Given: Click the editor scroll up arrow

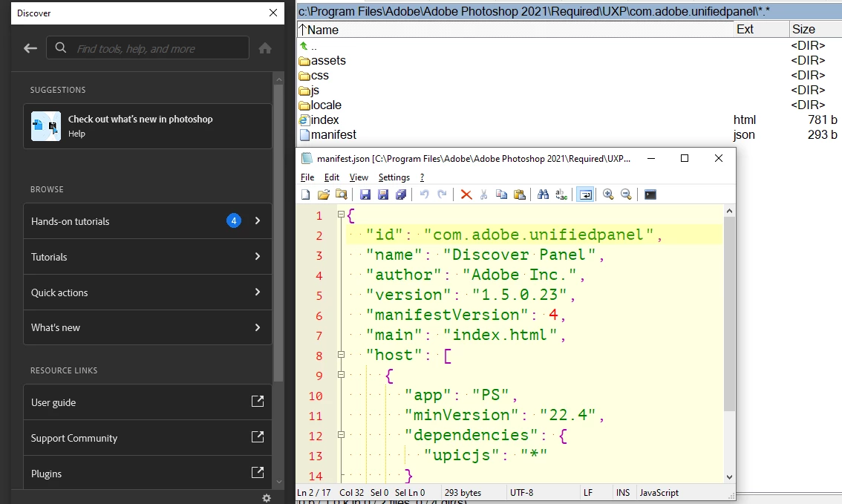Looking at the screenshot, I should point(729,211).
